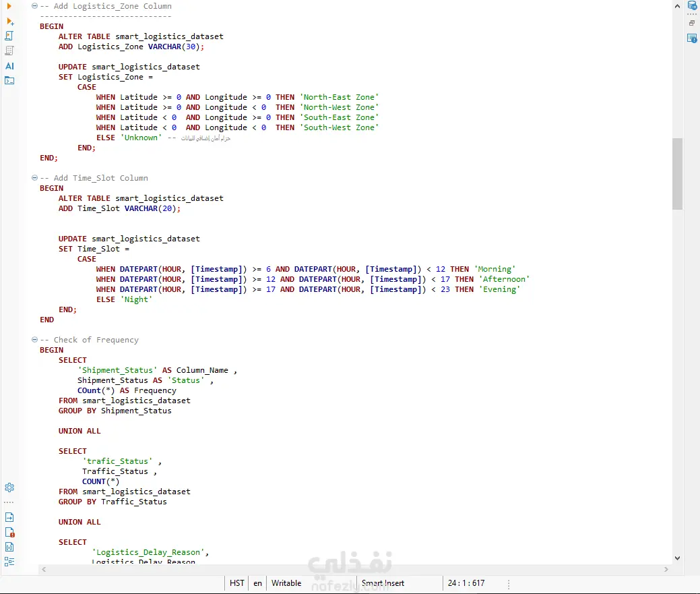Collapse the 'Add Logistics_Zone Column' code block
Screen dimensions: 700x594
point(34,6)
